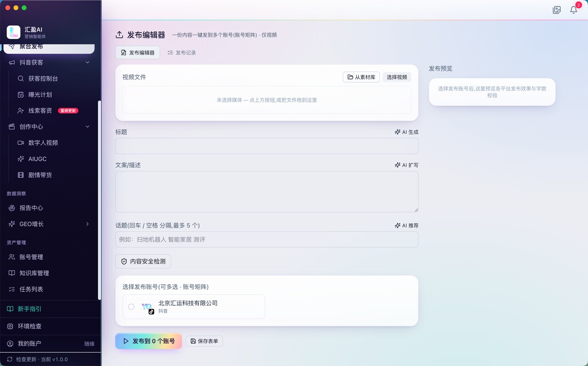Click 发布到 0 个账号 button
588x366 pixels.
tap(149, 341)
